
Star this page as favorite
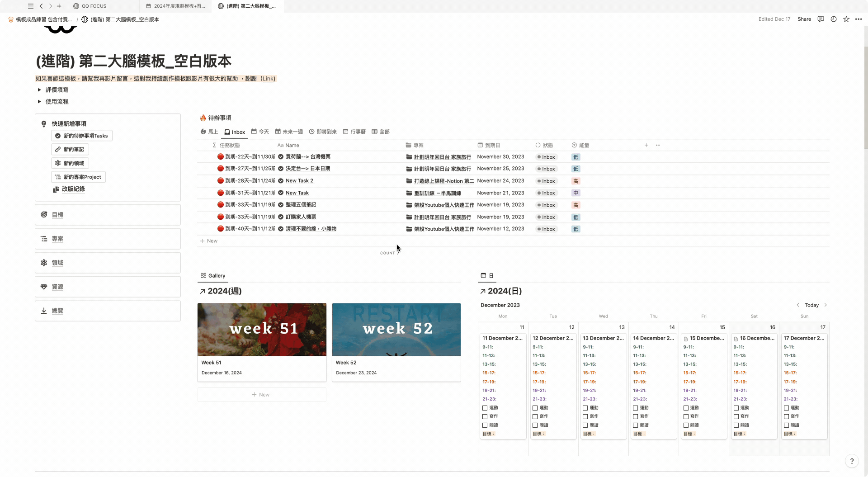846,19
